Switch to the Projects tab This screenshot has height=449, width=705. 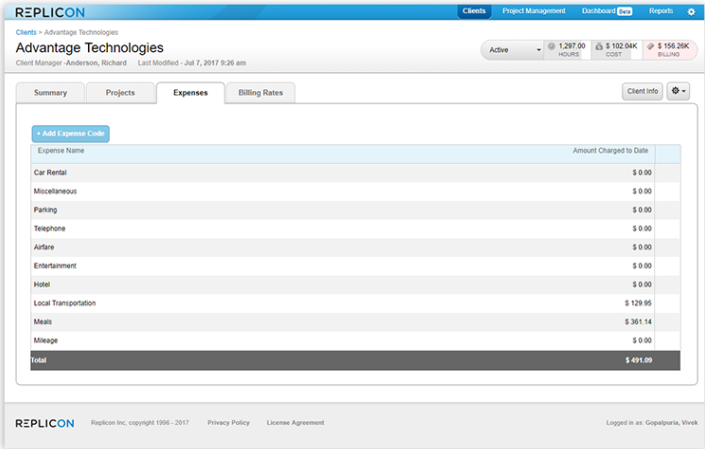[x=120, y=93]
